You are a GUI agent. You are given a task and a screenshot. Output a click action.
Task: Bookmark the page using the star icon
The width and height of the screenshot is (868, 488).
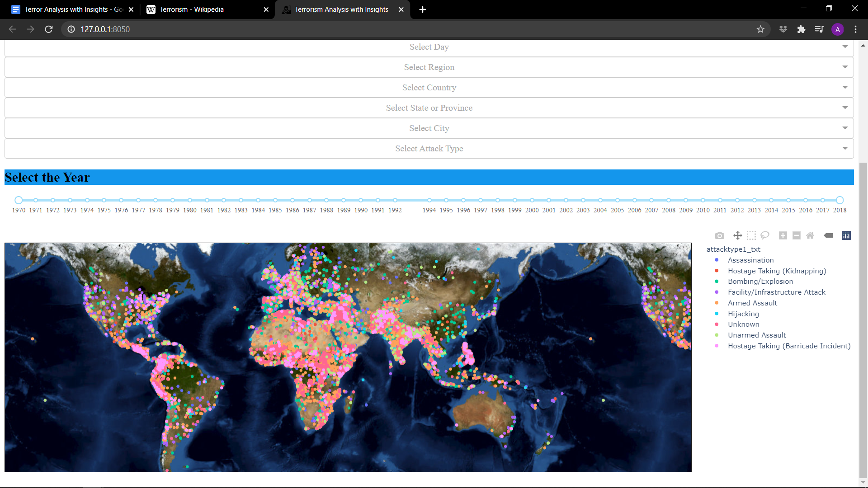pyautogui.click(x=761, y=29)
